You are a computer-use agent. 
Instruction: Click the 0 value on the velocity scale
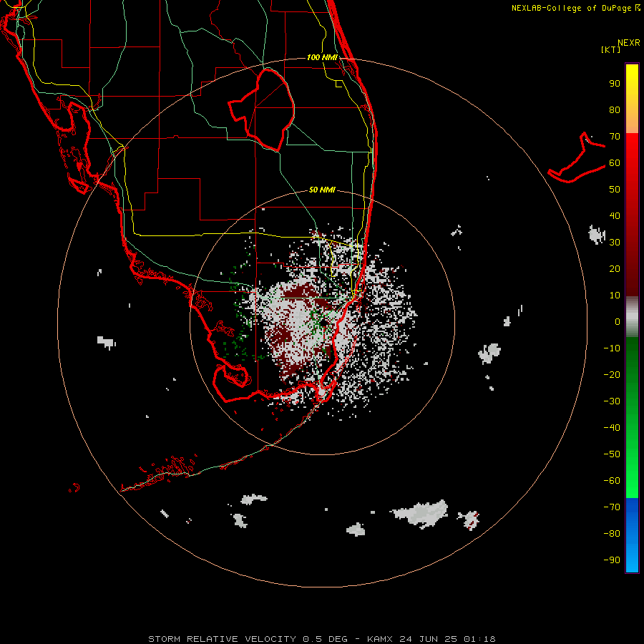pos(618,322)
